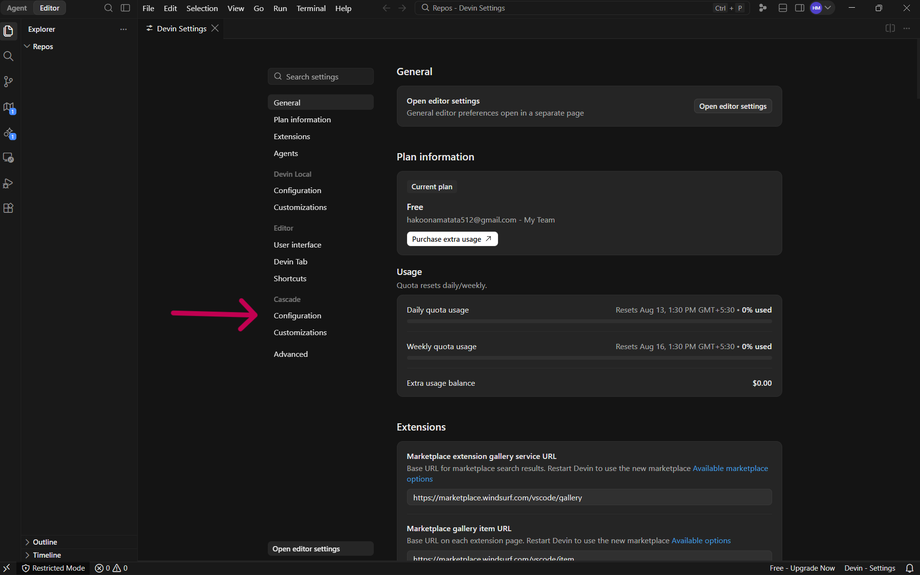Viewport: 920px width, 575px height.
Task: Open the Remote Explorer monitor icon
Action: point(8,158)
